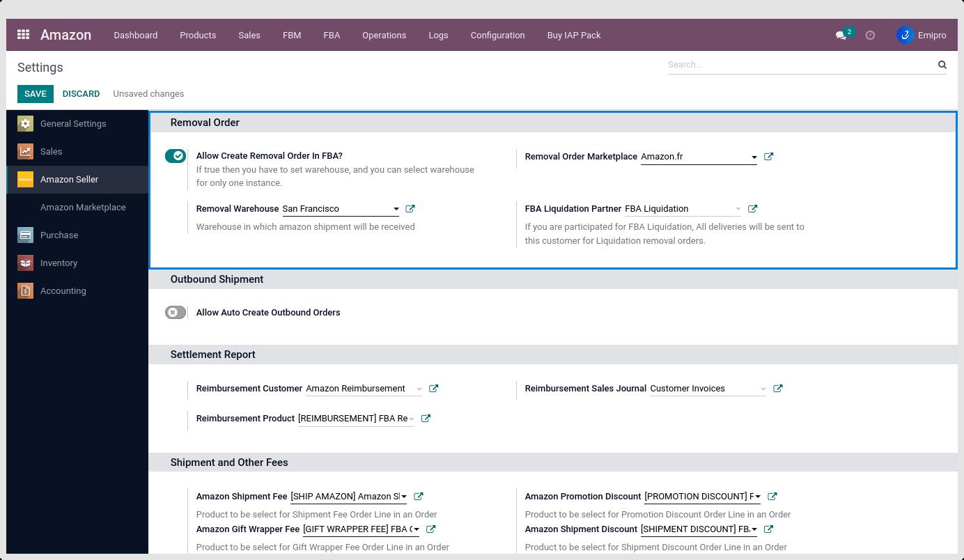964x560 pixels.
Task: Click the Amazon app title
Action: (65, 35)
